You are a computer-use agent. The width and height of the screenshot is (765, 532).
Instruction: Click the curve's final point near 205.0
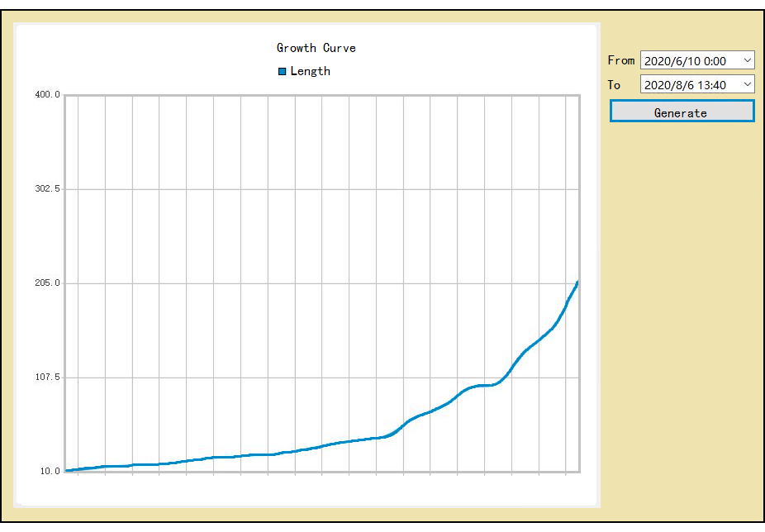click(577, 283)
